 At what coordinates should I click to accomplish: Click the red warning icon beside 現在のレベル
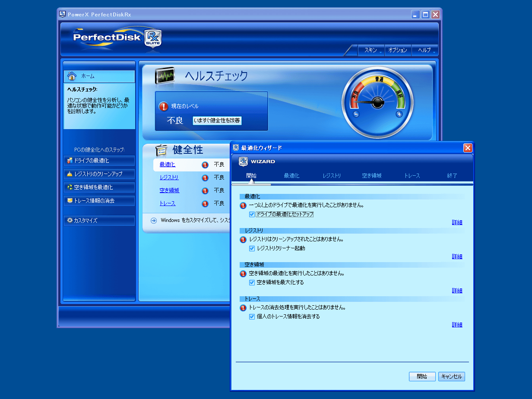[x=163, y=106]
